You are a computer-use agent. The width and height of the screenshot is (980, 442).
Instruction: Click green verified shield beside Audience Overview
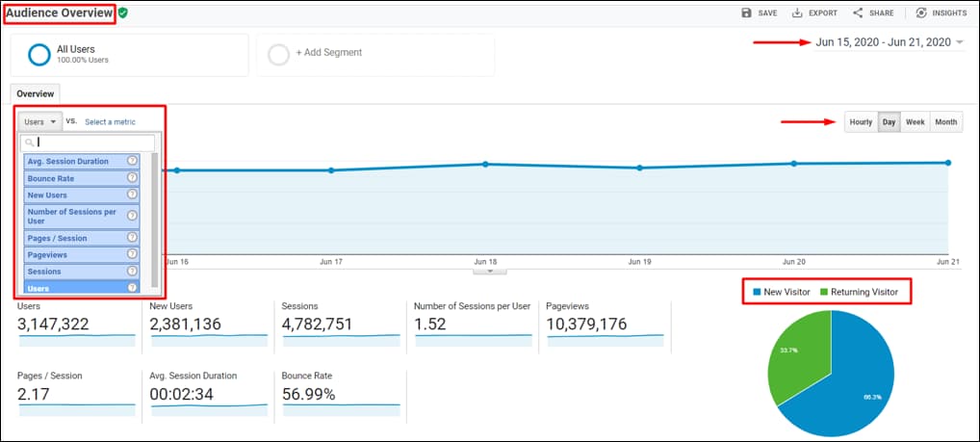coord(123,13)
